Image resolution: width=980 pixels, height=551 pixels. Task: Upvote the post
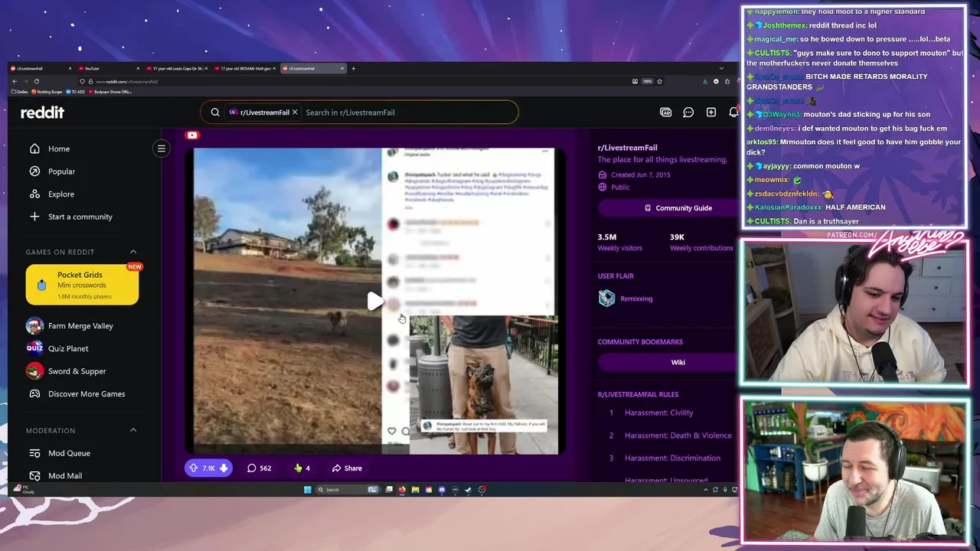(193, 468)
